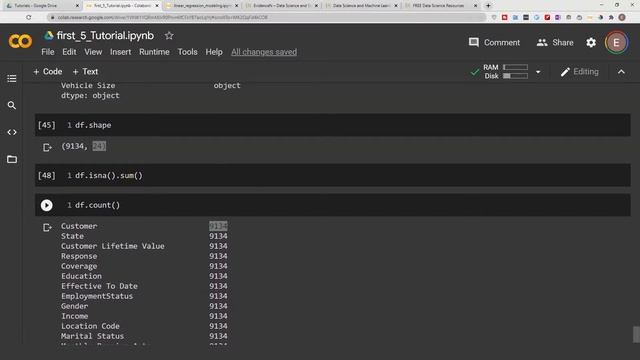Open the Google account avatar labeled E

(616, 42)
